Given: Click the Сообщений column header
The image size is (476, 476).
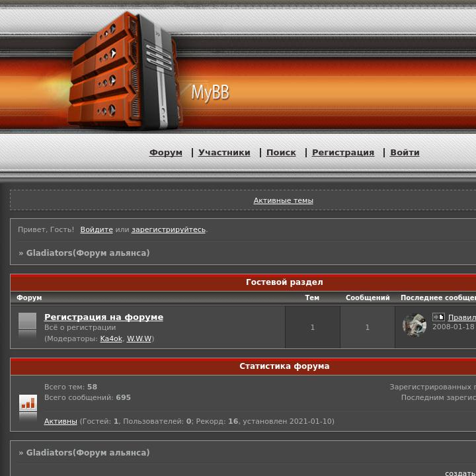Looking at the screenshot, I should (368, 297).
